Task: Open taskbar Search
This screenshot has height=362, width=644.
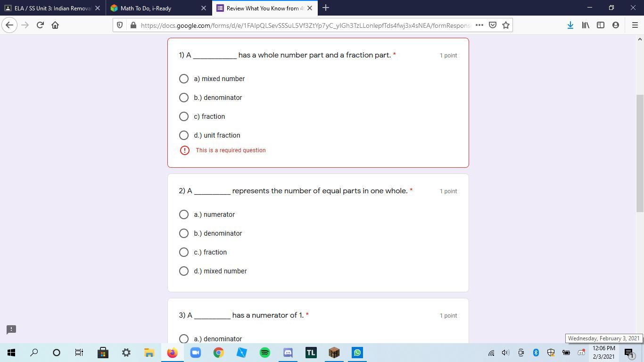Action: [34, 353]
